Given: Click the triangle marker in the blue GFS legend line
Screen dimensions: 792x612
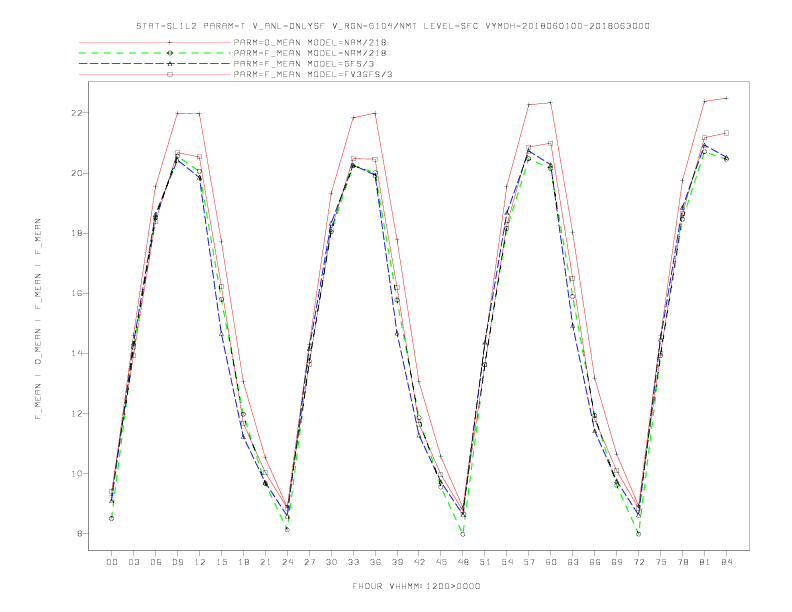Looking at the screenshot, I should (x=170, y=64).
